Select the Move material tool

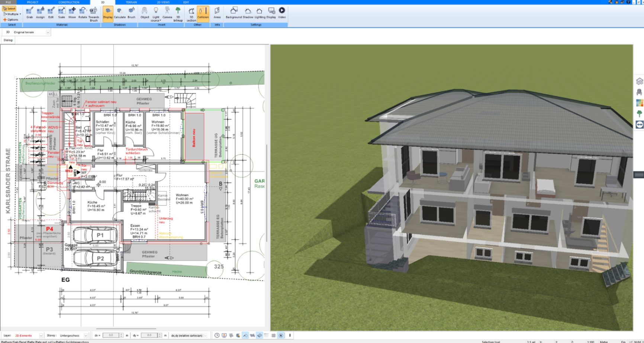tap(72, 13)
